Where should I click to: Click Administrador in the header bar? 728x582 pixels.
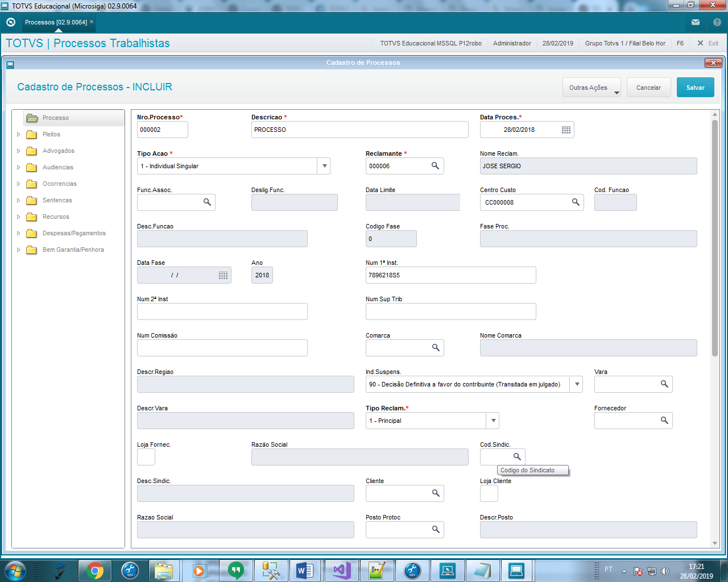(512, 43)
